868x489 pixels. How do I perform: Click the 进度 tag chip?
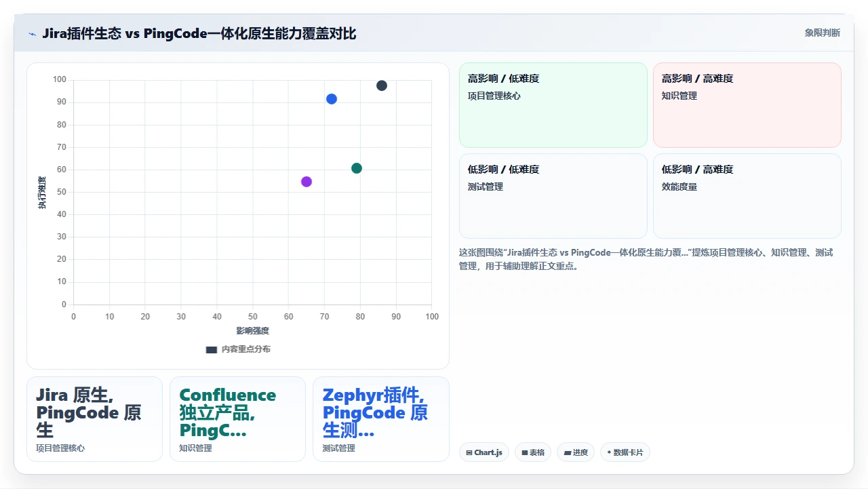pyautogui.click(x=576, y=452)
